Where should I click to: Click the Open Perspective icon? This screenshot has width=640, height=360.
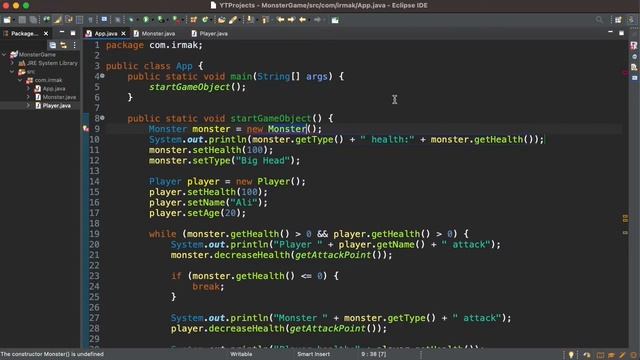point(619,20)
